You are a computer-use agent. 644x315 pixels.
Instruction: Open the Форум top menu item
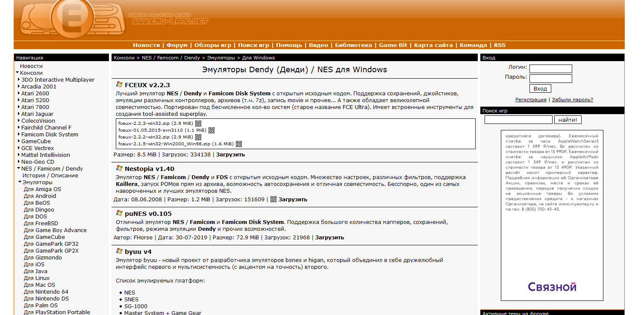point(177,45)
